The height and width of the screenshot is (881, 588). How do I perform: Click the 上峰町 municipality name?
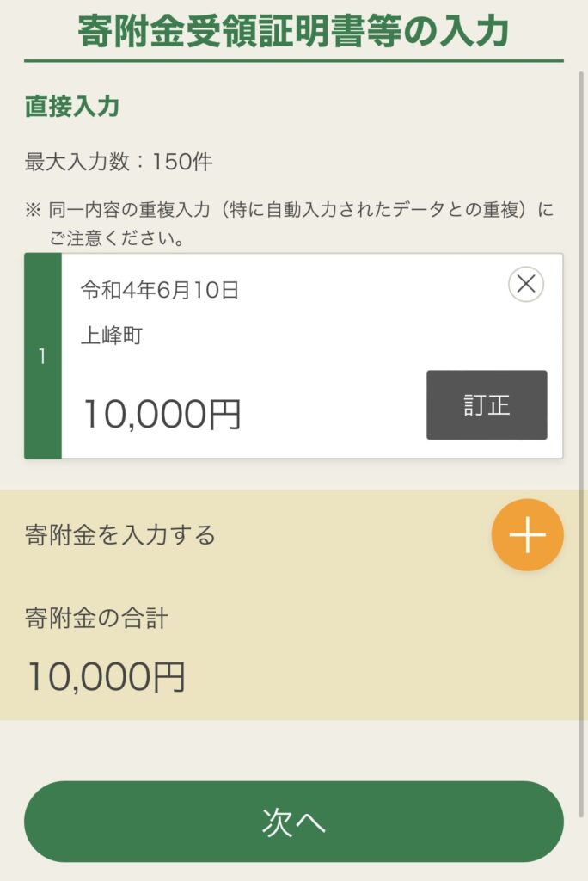pyautogui.click(x=112, y=336)
